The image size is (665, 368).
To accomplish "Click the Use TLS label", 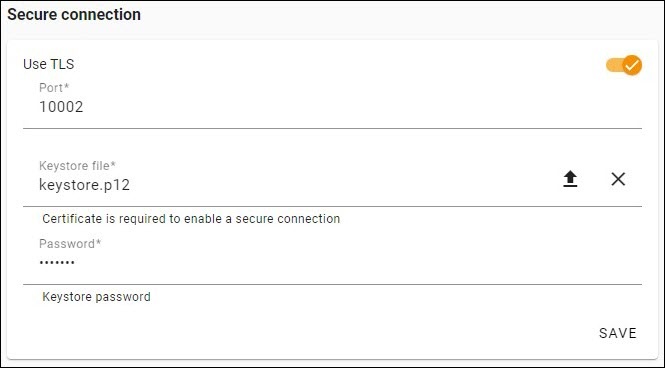I will [x=48, y=64].
